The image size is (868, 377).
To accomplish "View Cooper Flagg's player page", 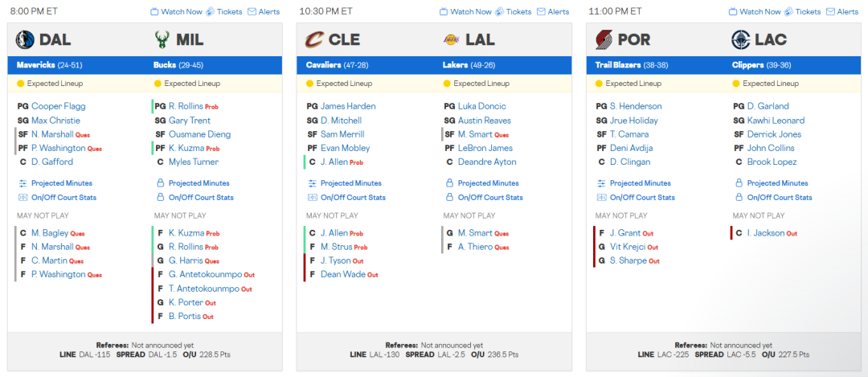I will (58, 106).
